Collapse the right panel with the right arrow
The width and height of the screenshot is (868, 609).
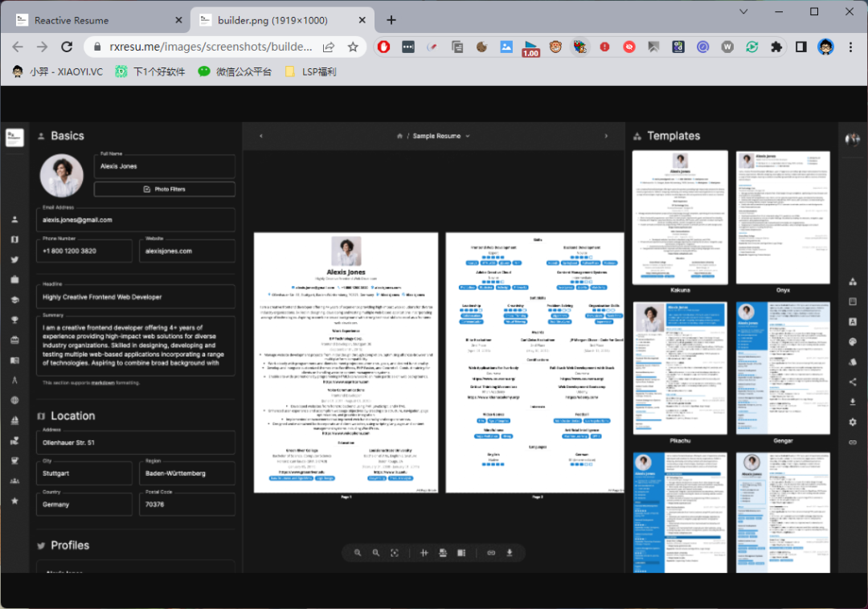pyautogui.click(x=606, y=136)
